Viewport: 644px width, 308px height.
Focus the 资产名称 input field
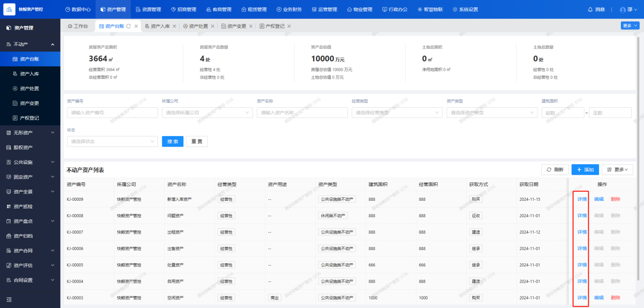click(x=302, y=112)
